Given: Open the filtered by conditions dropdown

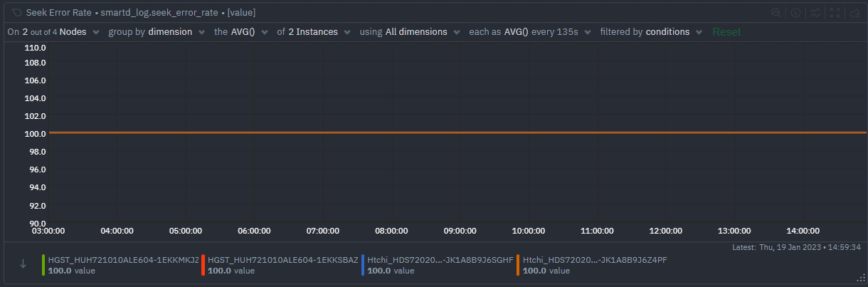Looking at the screenshot, I should (x=651, y=32).
